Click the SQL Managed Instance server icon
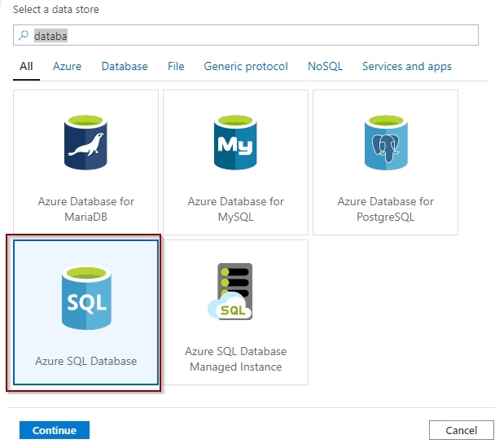The height and width of the screenshot is (448, 495). [x=230, y=292]
